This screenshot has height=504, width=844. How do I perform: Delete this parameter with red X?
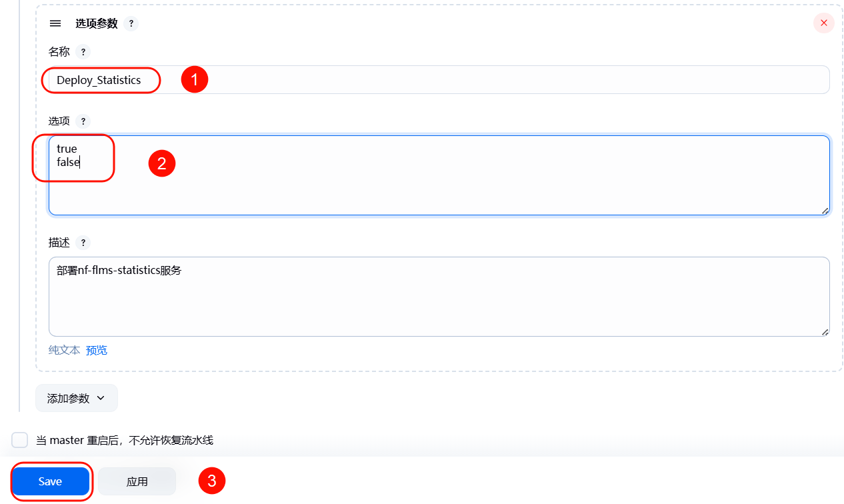(x=823, y=23)
